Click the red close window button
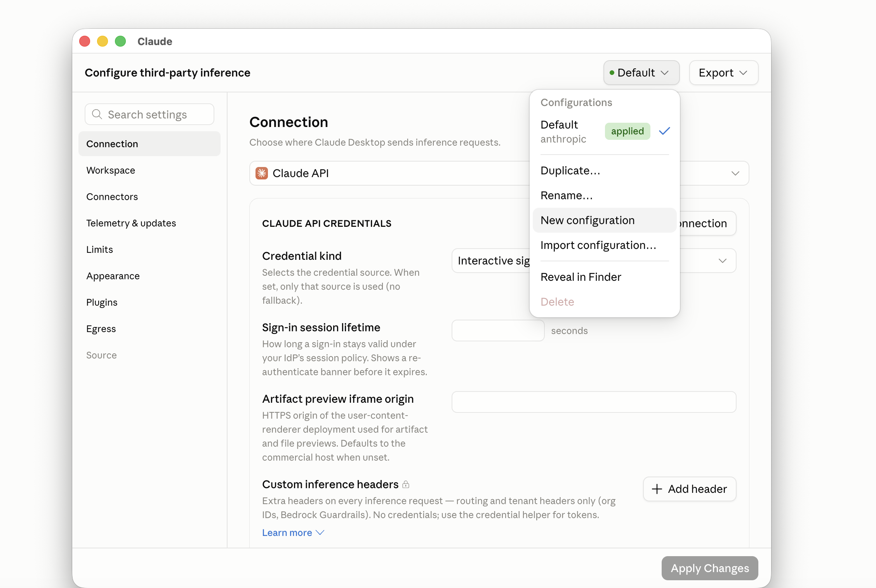Viewport: 876px width, 588px height. (85, 41)
